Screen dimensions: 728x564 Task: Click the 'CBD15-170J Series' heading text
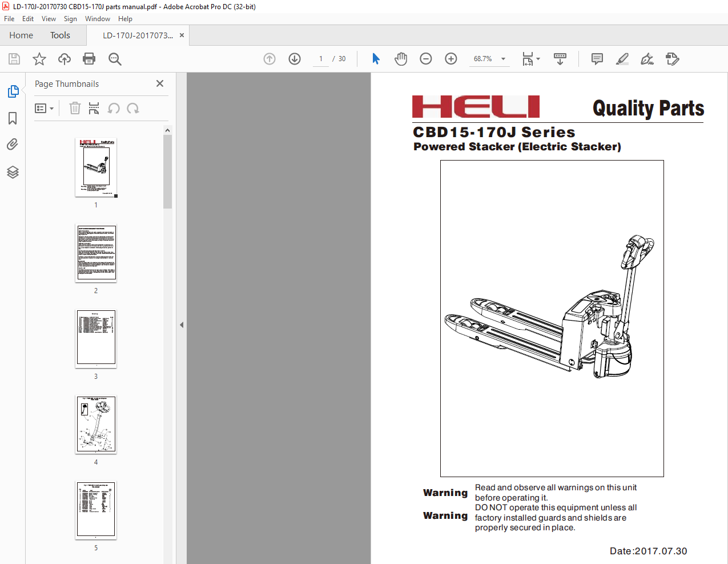494,132
